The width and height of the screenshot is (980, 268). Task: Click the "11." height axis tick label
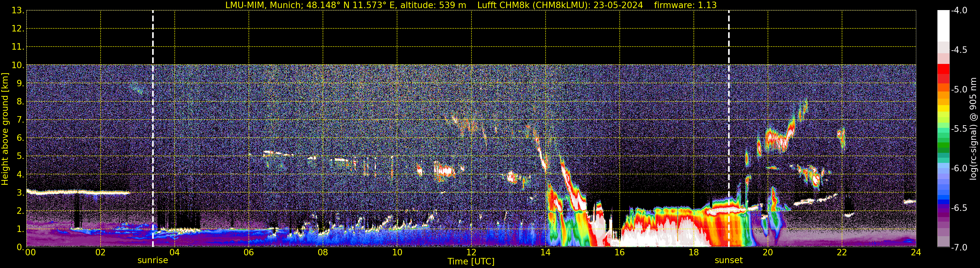point(18,47)
